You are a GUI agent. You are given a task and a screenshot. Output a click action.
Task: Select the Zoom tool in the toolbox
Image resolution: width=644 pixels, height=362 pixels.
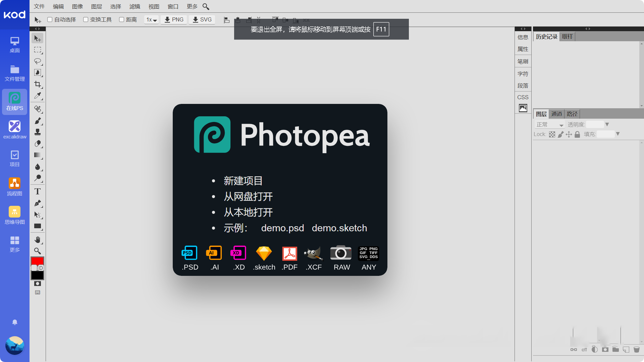click(38, 251)
